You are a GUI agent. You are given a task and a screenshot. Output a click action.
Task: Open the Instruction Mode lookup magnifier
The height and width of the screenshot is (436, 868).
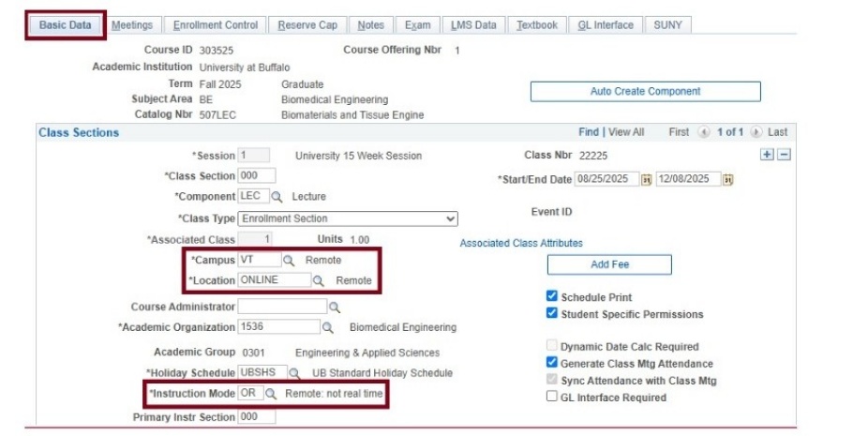click(x=271, y=394)
